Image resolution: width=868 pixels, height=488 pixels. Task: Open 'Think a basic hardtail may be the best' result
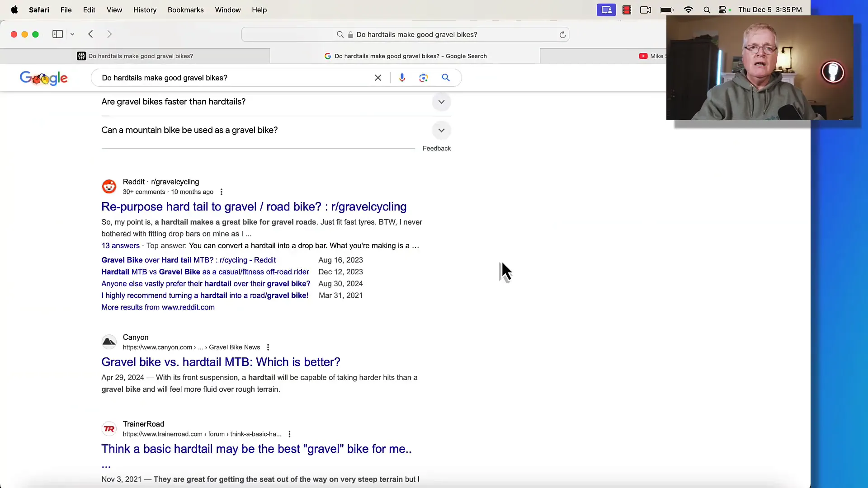coord(256,449)
